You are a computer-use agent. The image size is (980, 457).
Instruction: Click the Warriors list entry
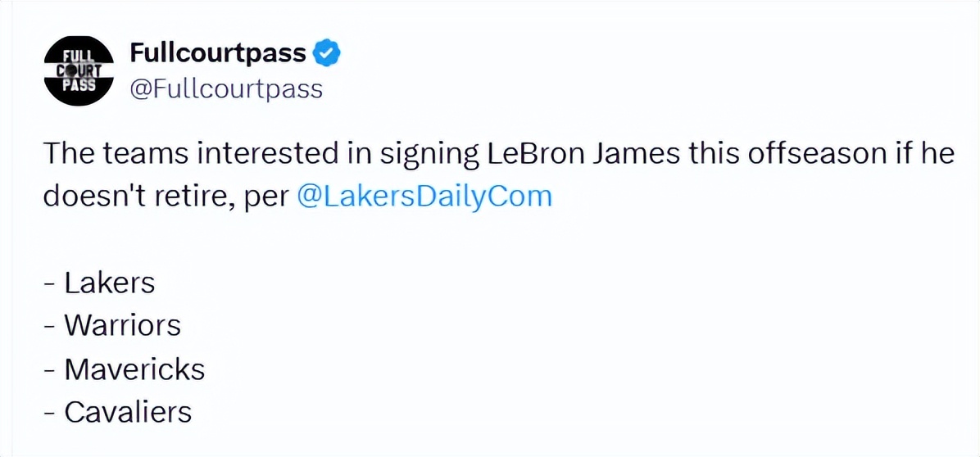coord(122,325)
